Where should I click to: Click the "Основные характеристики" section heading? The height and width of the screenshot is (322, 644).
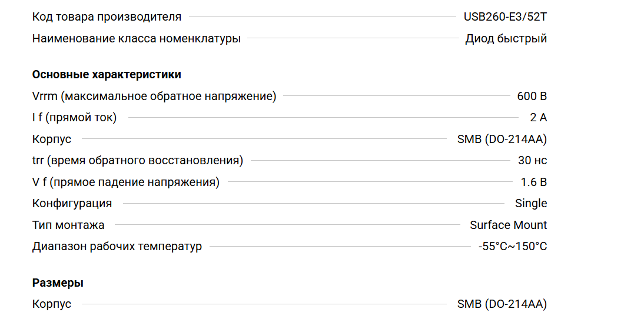tap(107, 75)
